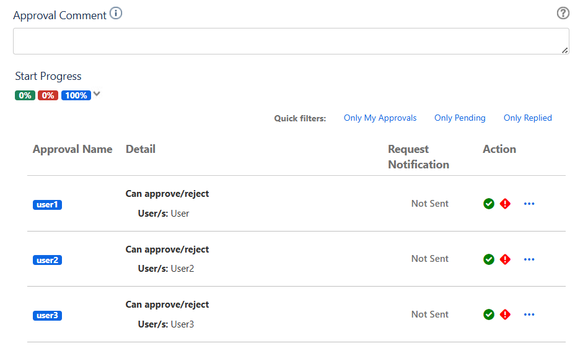Open the three-dot menu for user2
588x364 pixels.
point(529,259)
